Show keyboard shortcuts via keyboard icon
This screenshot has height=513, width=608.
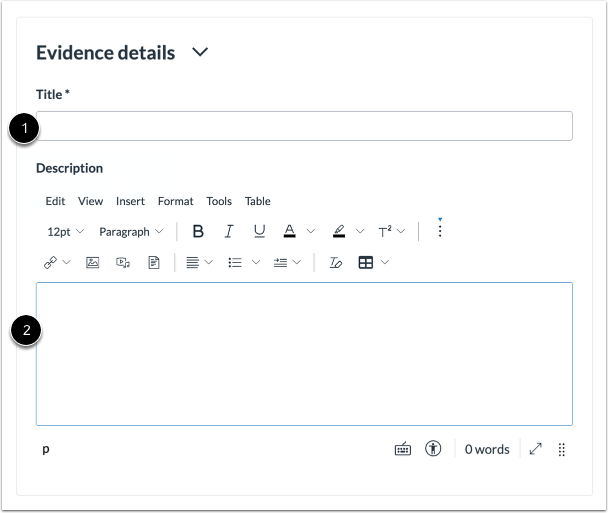pos(403,449)
